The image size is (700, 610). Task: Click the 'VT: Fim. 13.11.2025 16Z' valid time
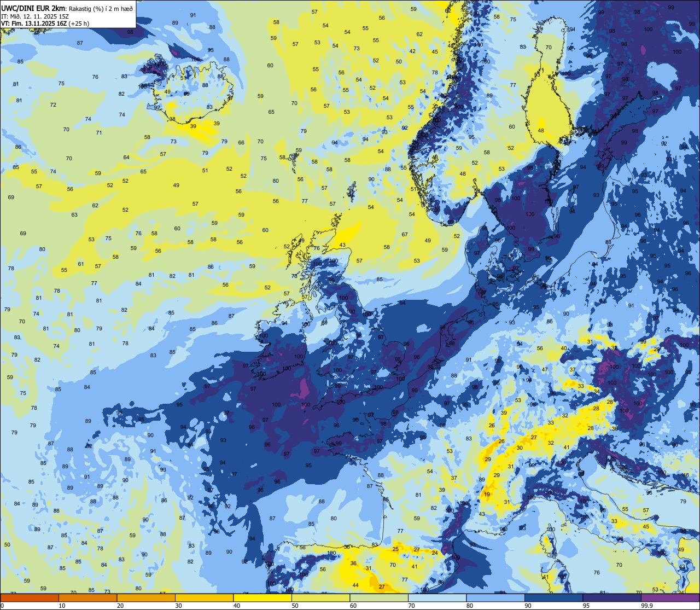tap(34, 24)
